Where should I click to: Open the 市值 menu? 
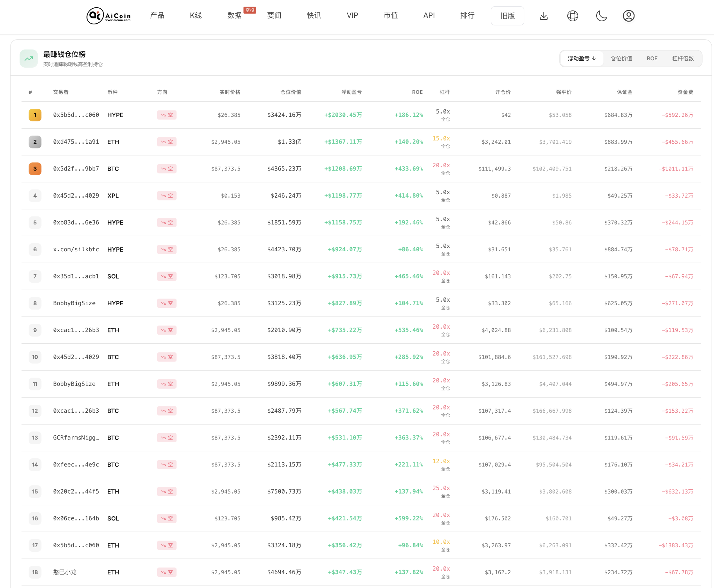pyautogui.click(x=390, y=16)
